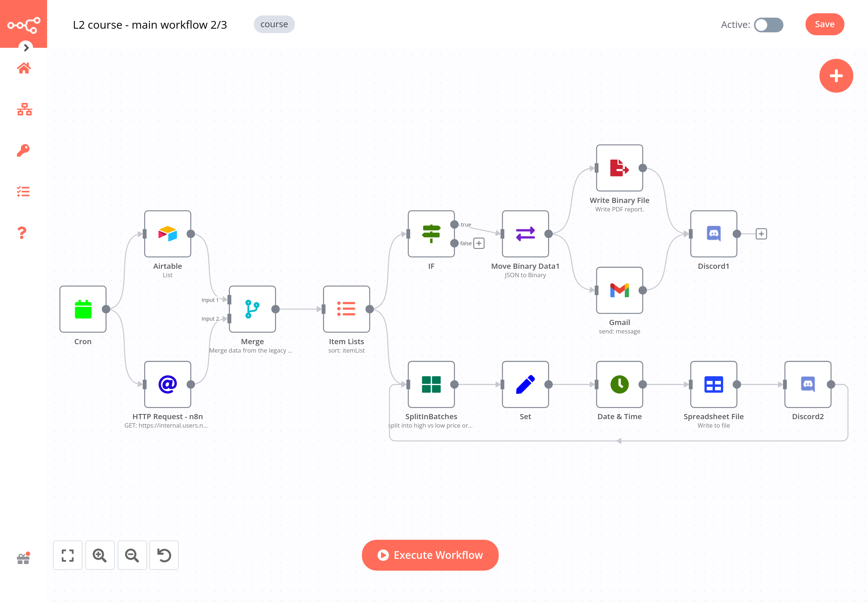
Task: Select the home sidebar icon
Action: point(24,68)
